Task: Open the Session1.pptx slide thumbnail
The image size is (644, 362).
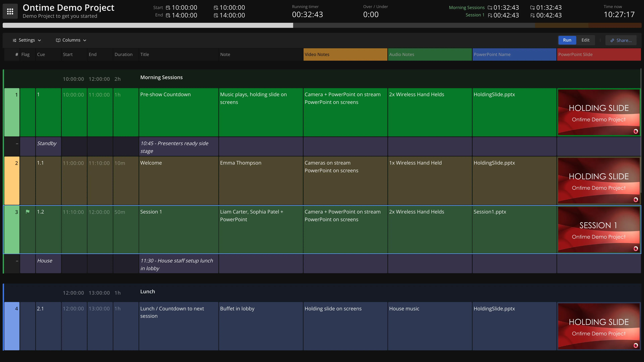Action: click(599, 230)
